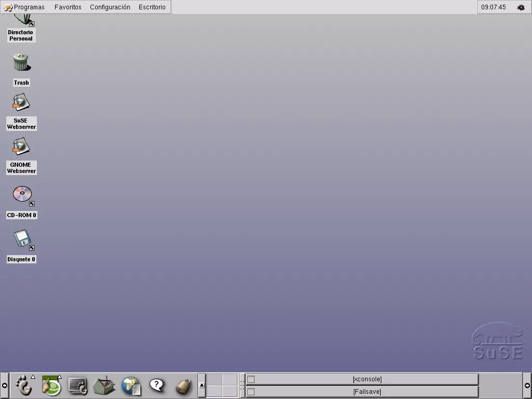This screenshot has height=399, width=532.
Task: Click the 09:07:45 clock applet
Action: [494, 7]
